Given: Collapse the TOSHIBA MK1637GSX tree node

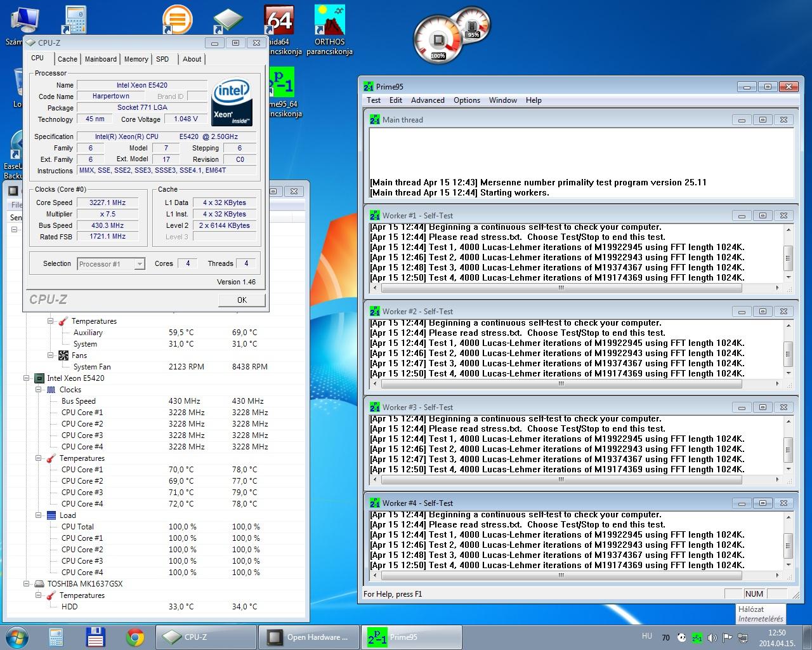Looking at the screenshot, I should 27,584.
